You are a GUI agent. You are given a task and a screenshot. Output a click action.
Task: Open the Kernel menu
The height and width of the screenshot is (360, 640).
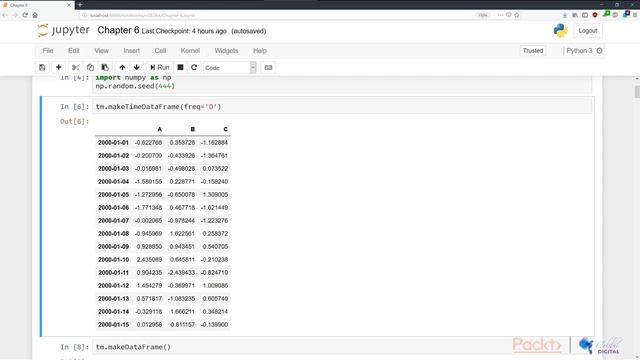(x=190, y=51)
